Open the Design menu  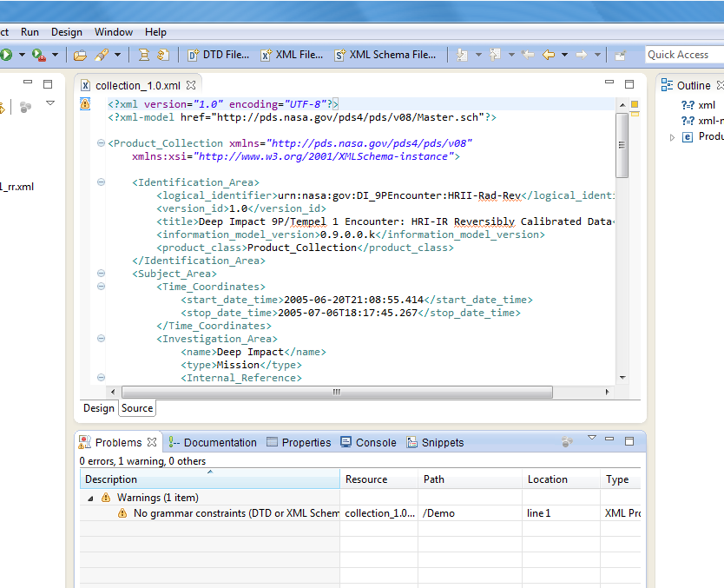[x=67, y=32]
